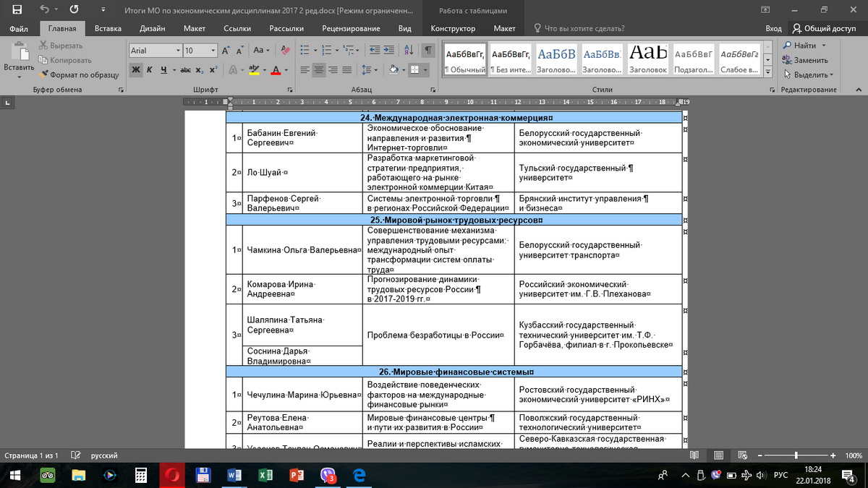Image resolution: width=868 pixels, height=488 pixels.
Task: Toggle bold formatting with the Ж button
Action: coord(136,70)
